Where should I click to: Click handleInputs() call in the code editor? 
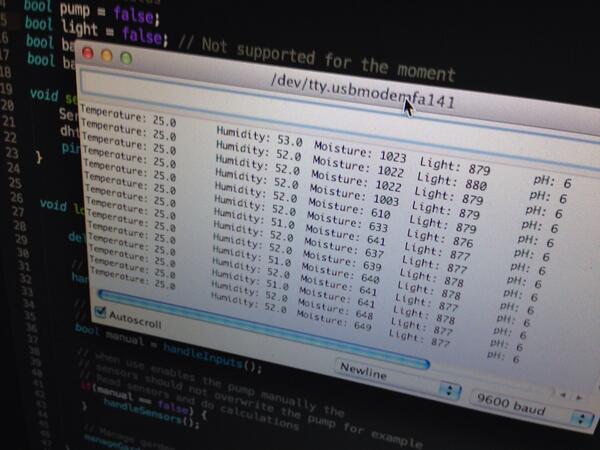click(x=212, y=358)
